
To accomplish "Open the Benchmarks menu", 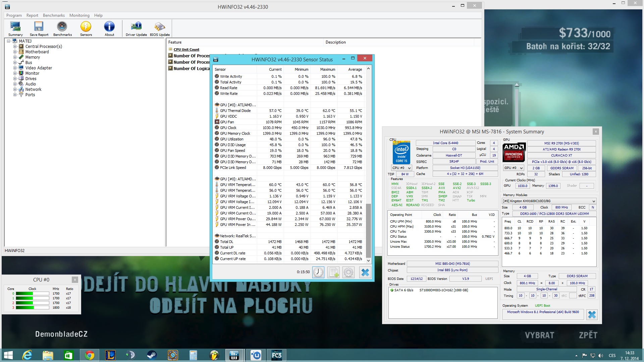I will tap(54, 15).
